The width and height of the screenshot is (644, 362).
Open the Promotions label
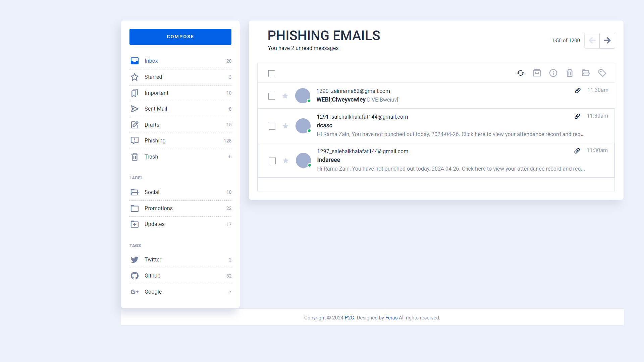[x=158, y=208]
